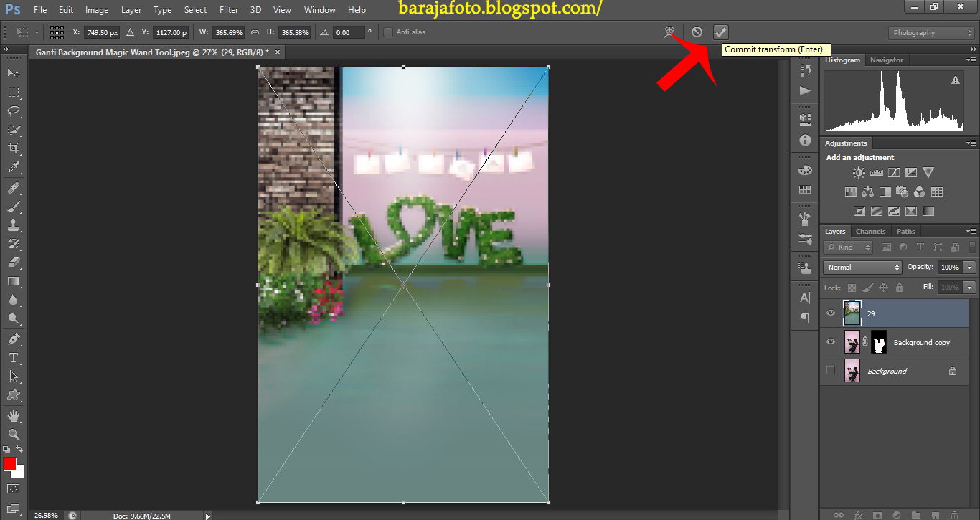Select the Clone Stamp tool
Screen dimensions: 980x520
pyautogui.click(x=14, y=224)
